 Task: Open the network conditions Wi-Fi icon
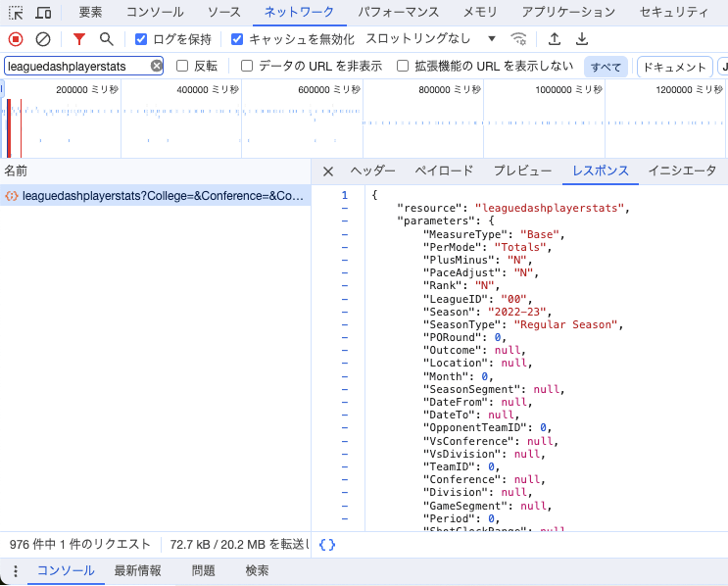coord(518,39)
